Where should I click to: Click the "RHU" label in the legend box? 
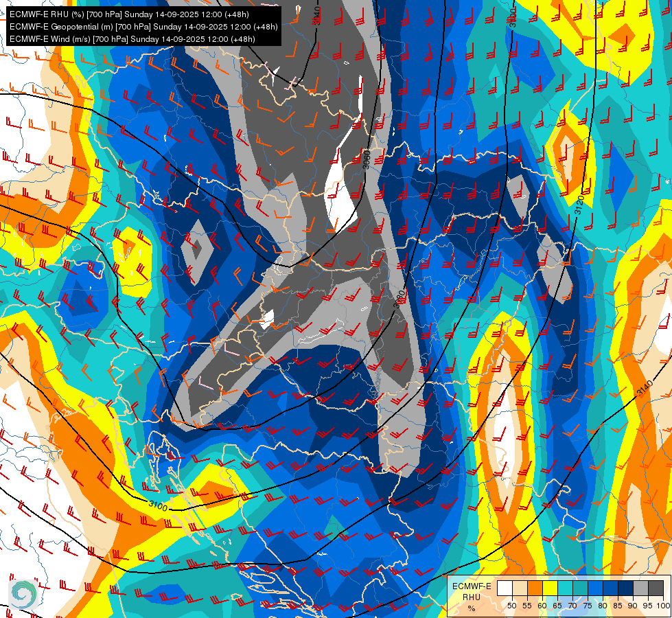(x=472, y=597)
